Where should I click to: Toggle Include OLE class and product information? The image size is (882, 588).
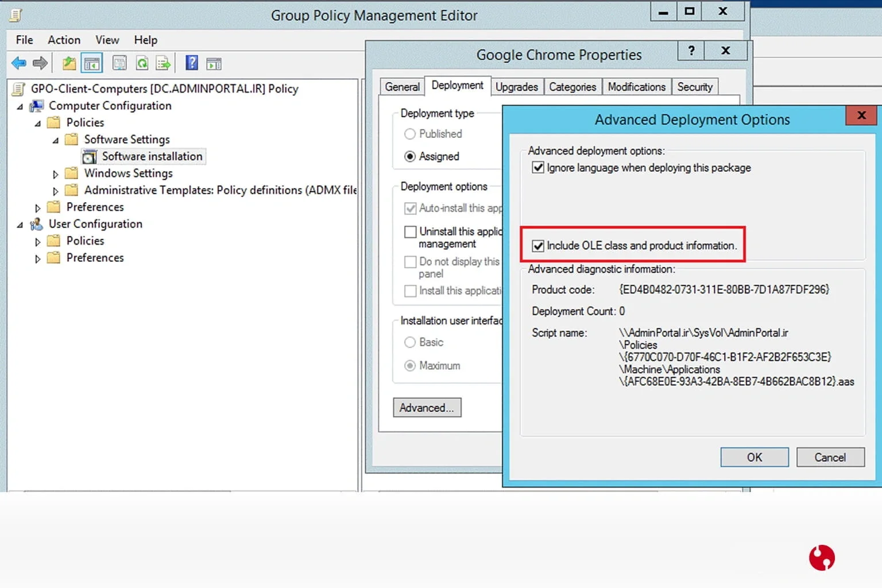coord(538,246)
